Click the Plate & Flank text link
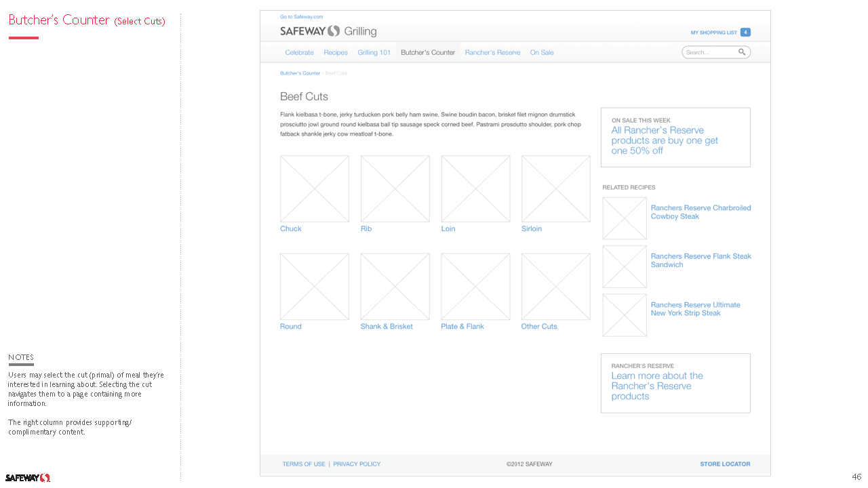This screenshot has width=868, height=488. (462, 326)
